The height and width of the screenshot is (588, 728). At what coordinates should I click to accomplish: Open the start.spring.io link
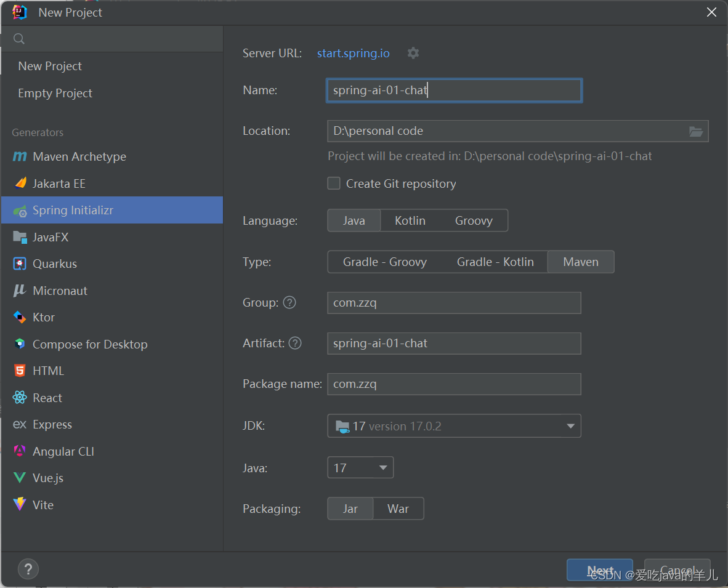[353, 53]
